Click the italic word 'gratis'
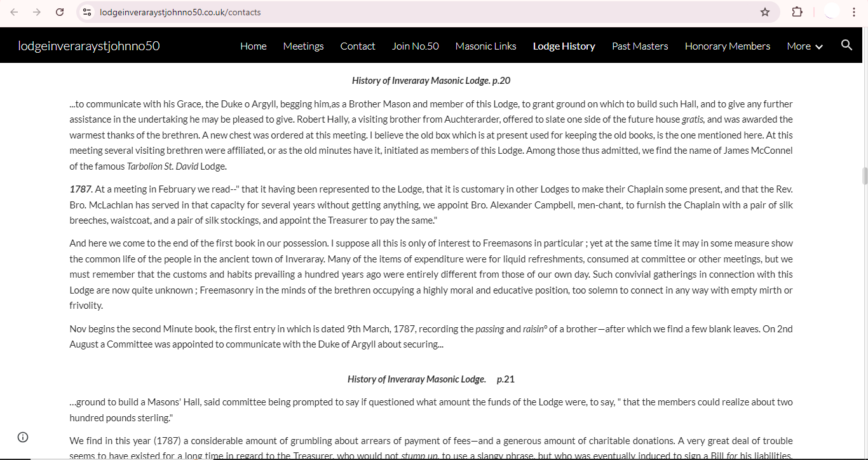The height and width of the screenshot is (460, 868). [x=692, y=119]
